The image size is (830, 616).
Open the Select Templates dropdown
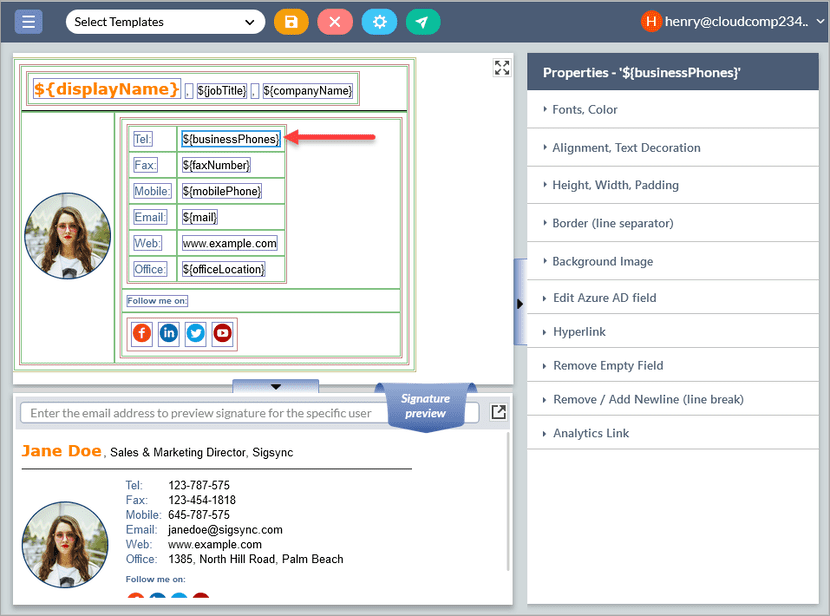click(165, 22)
